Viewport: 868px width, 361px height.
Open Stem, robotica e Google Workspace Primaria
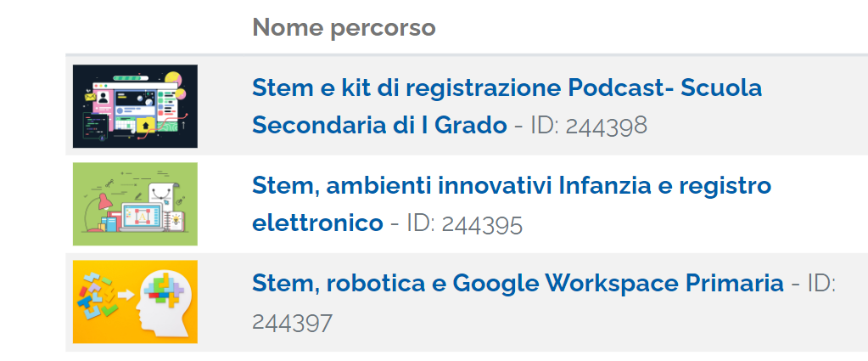(518, 284)
